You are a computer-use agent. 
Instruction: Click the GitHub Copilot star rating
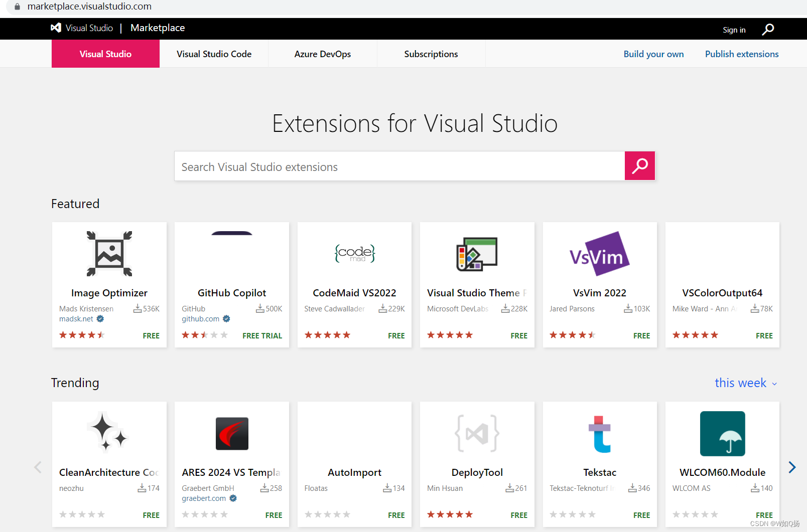pyautogui.click(x=205, y=335)
